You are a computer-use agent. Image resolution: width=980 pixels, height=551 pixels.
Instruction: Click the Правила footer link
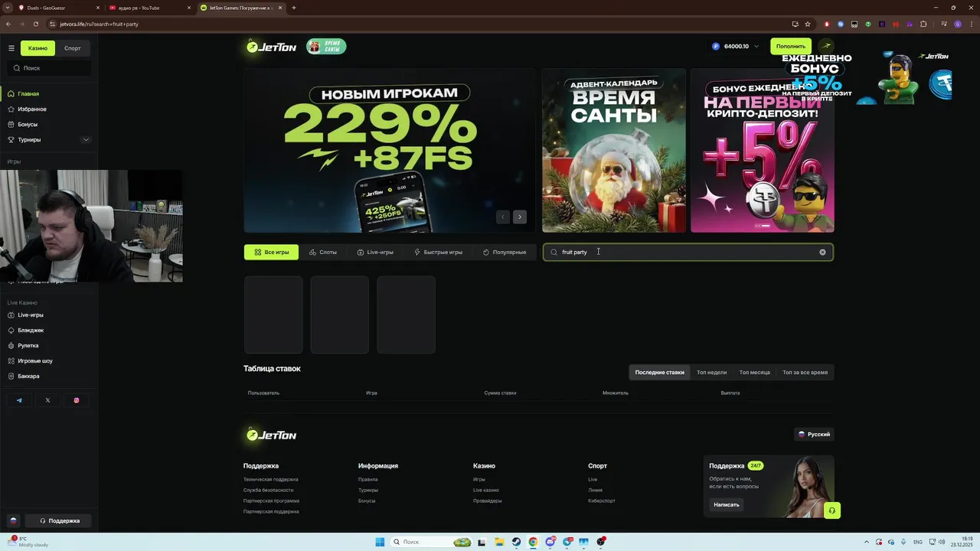[367, 480]
